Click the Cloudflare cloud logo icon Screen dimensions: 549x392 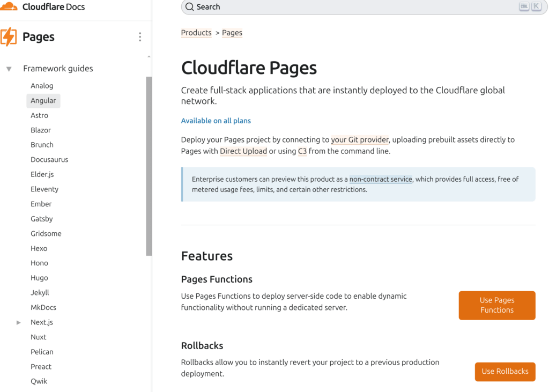[9, 6]
